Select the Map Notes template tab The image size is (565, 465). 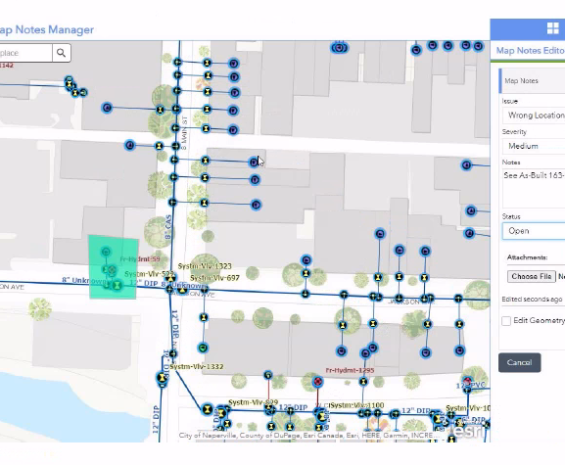click(532, 81)
